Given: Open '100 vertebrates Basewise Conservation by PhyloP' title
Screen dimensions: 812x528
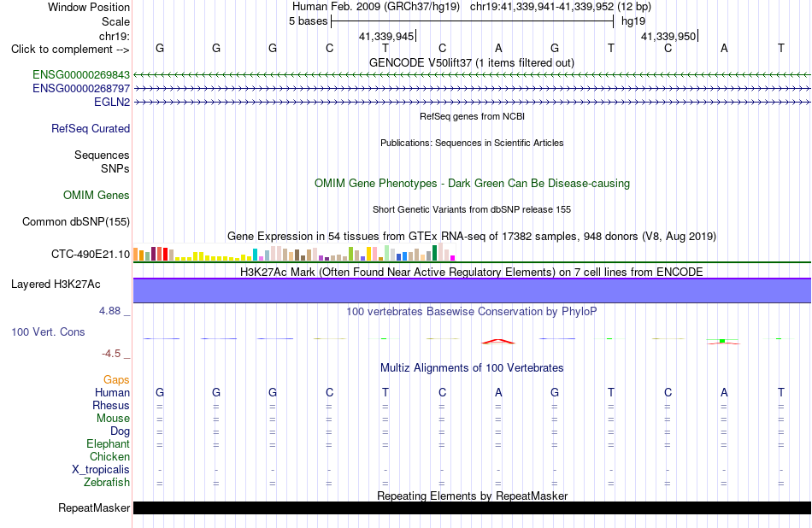Looking at the screenshot, I should pos(472,312).
